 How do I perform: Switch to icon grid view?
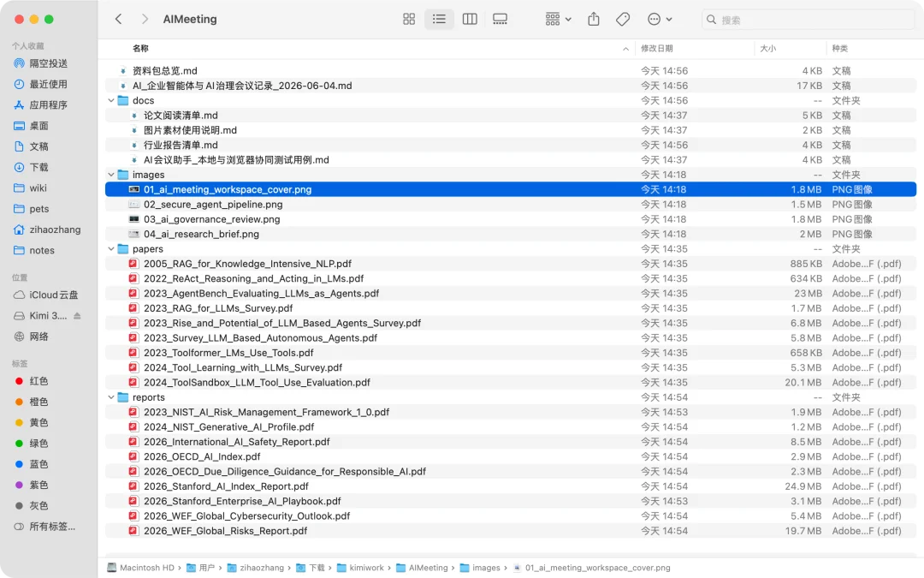pyautogui.click(x=409, y=20)
